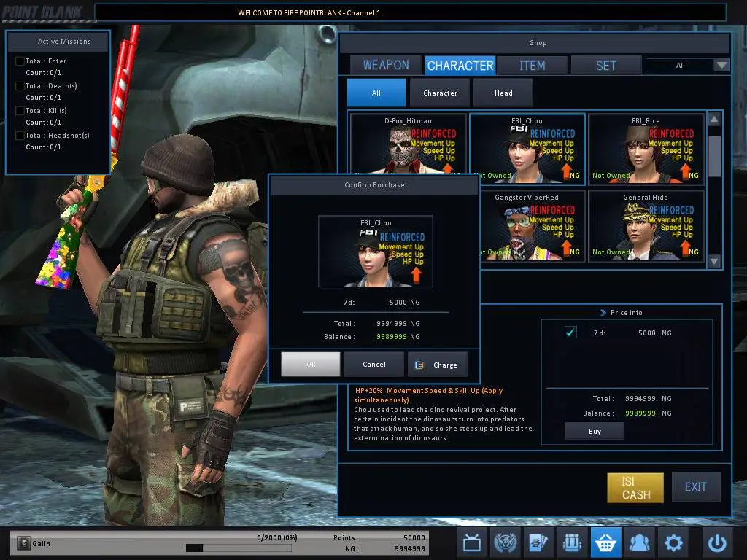Select the General Hide character card
The image size is (747, 560).
coord(646,225)
